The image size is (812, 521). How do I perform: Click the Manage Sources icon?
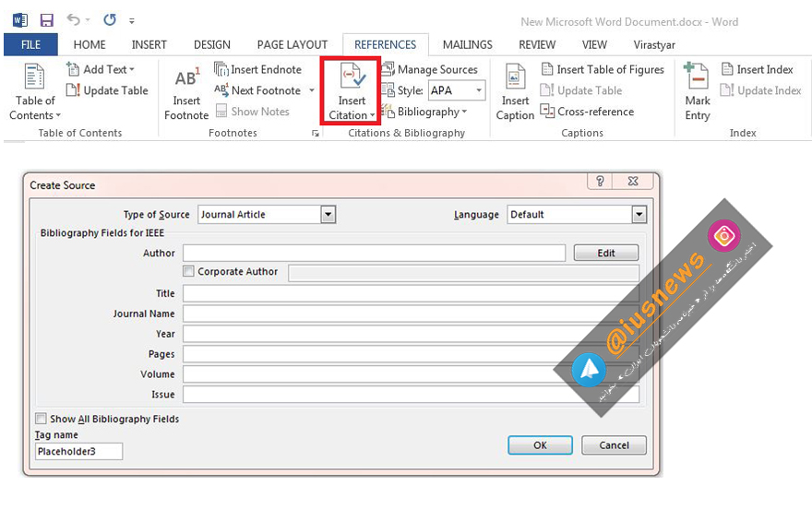click(388, 69)
